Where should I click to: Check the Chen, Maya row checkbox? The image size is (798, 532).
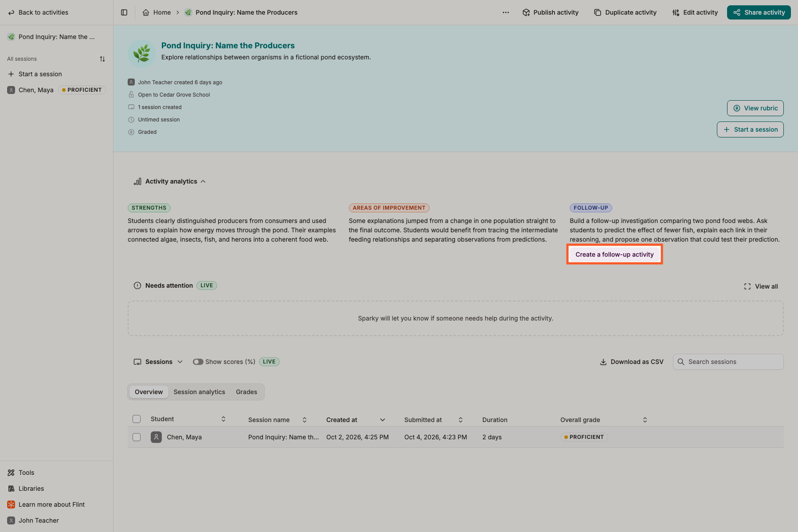[137, 437]
